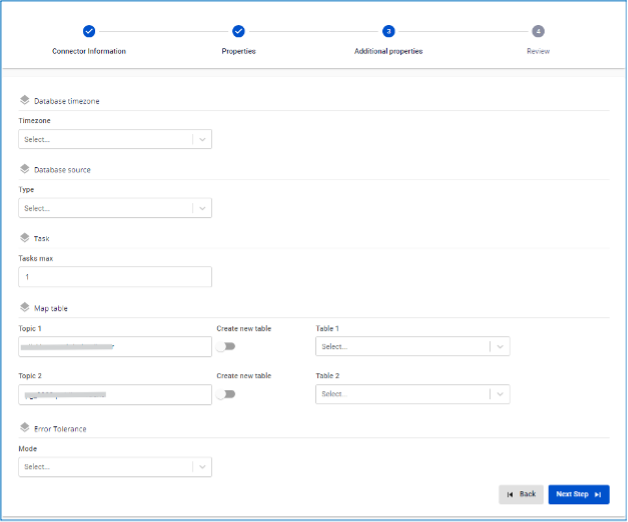The height and width of the screenshot is (522, 628).
Task: Click the Database timezone section heading
Action: point(66,101)
